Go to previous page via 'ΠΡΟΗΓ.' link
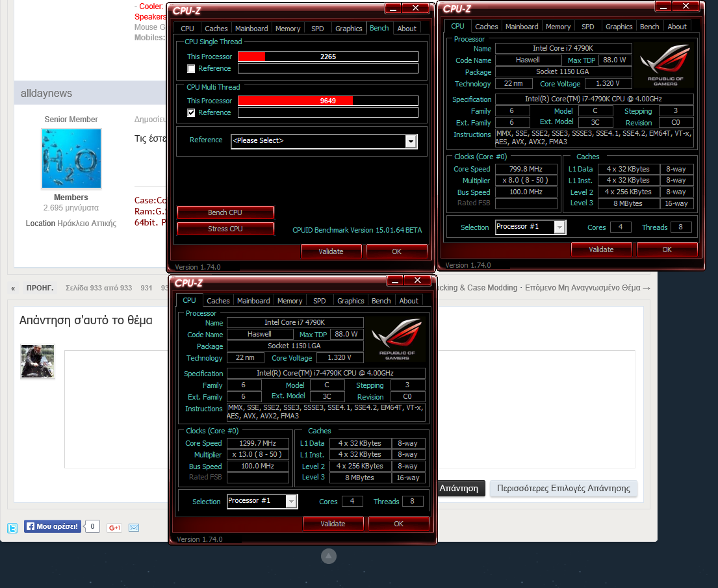The width and height of the screenshot is (718, 588). point(40,288)
